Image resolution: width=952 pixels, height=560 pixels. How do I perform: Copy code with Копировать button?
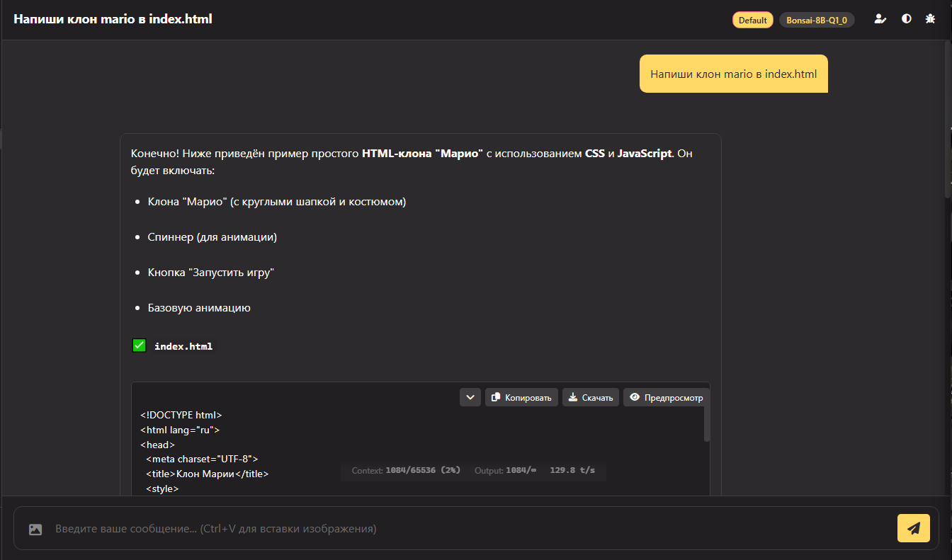coord(521,397)
